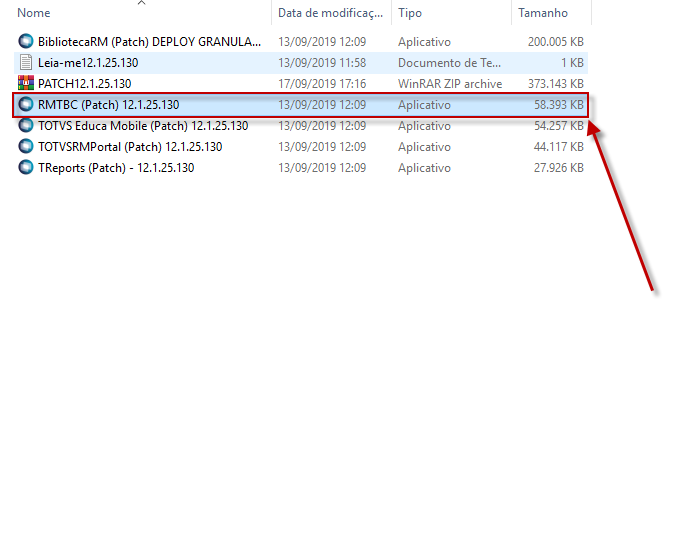Select file name PATCH12.1.25.130
Screen dimensions: 676x546
[84, 84]
